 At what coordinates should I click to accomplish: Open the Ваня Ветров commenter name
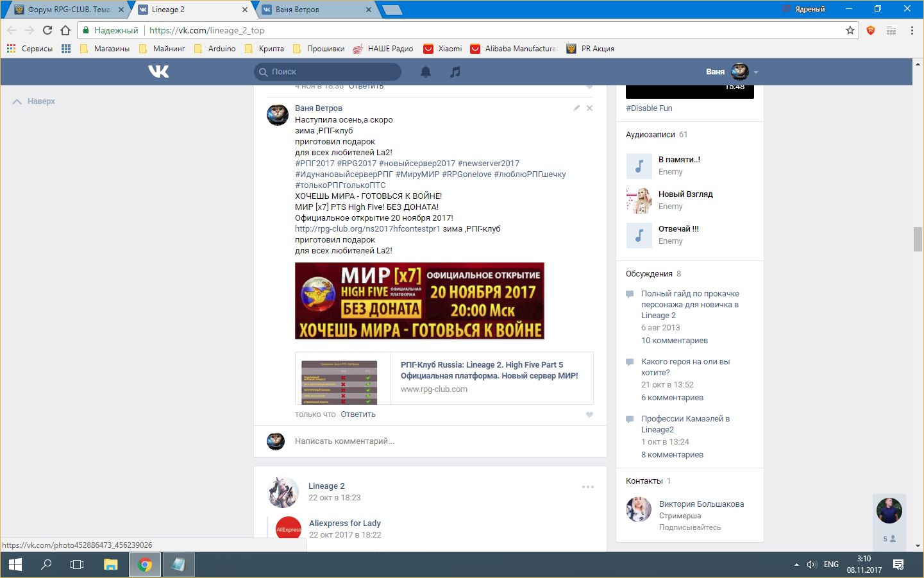pyautogui.click(x=319, y=108)
